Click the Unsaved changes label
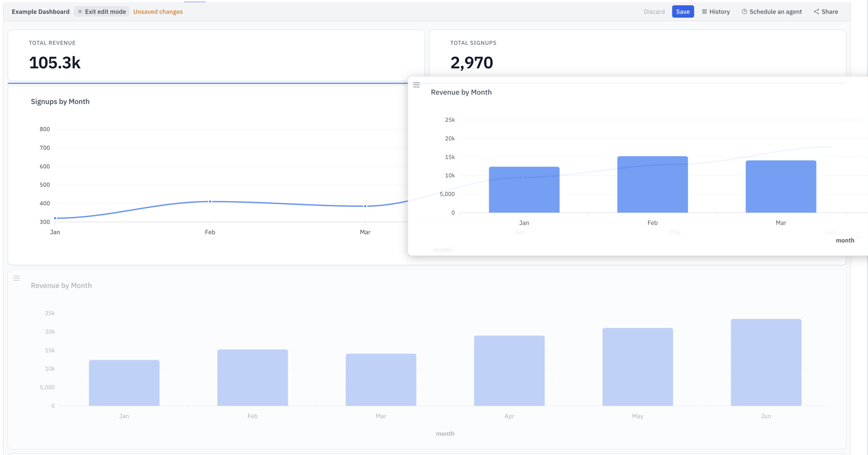Screen dimensions: 868x455 [x=158, y=12]
